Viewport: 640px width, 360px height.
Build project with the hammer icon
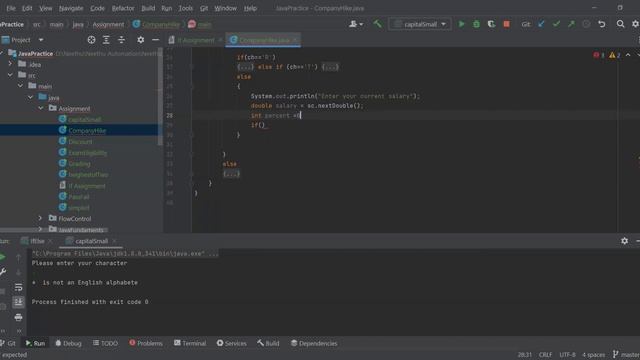point(378,24)
